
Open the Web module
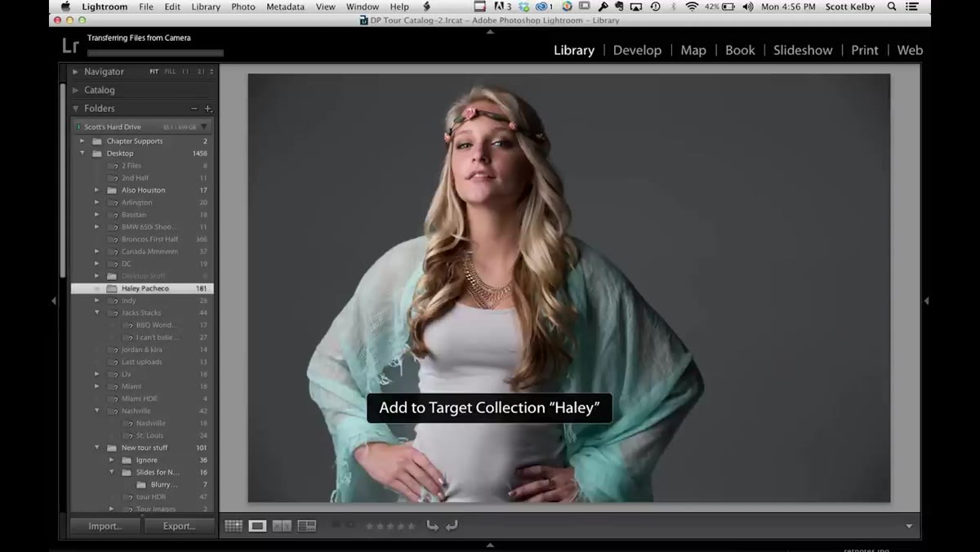[910, 50]
